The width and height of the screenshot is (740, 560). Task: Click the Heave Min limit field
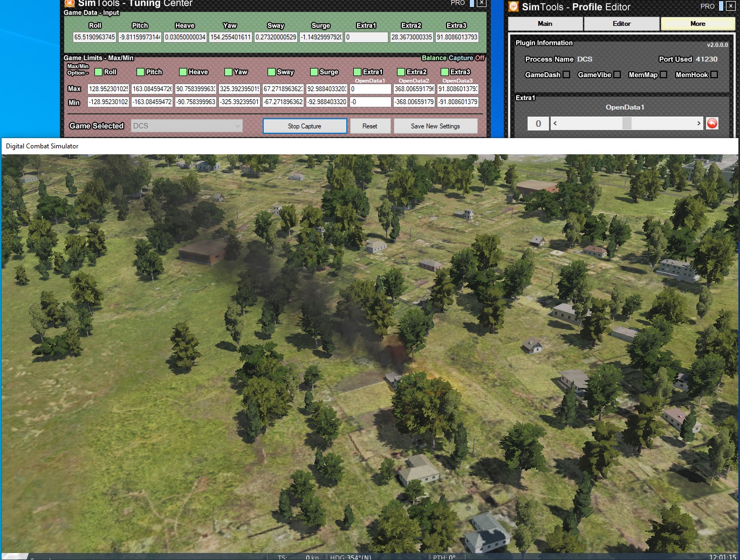tap(196, 102)
